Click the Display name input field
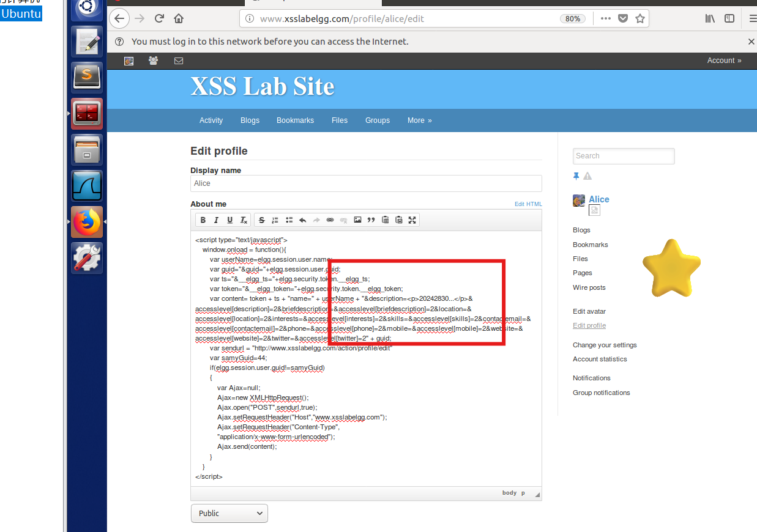Screen dimensions: 757x532 tap(366, 183)
